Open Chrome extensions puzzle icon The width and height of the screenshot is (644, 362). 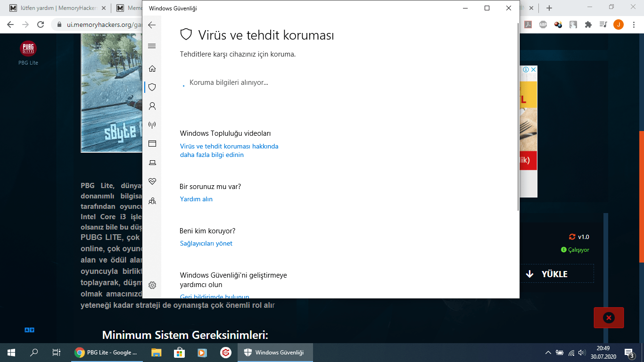(x=588, y=25)
